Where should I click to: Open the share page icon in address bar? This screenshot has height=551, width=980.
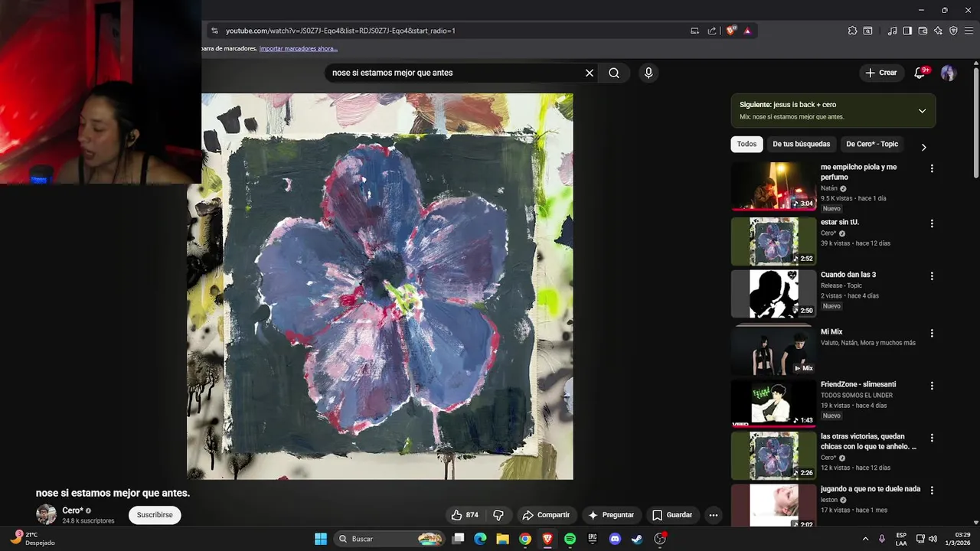[x=712, y=31]
